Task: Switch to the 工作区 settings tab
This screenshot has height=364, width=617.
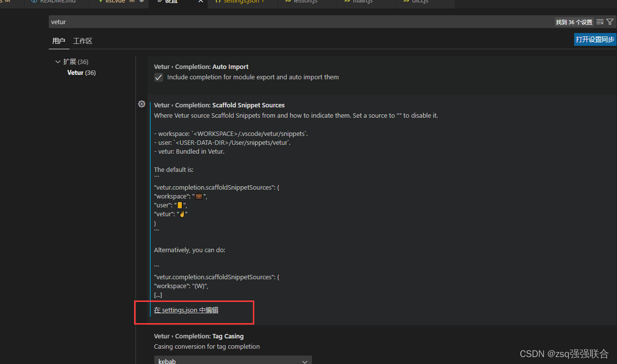Action: point(82,41)
